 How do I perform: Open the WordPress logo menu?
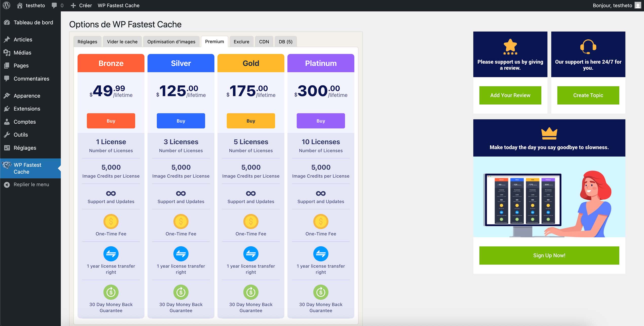click(x=7, y=5)
